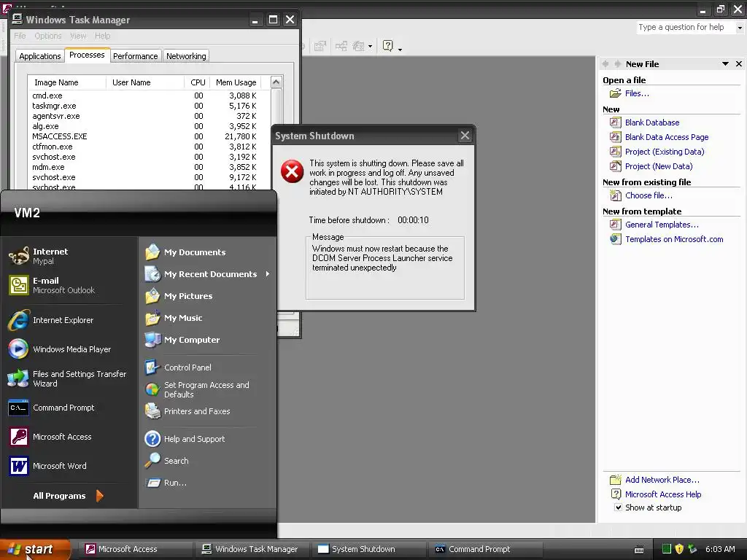This screenshot has height=560, width=747.
Task: Click the Type a question for help field
Action: click(686, 28)
